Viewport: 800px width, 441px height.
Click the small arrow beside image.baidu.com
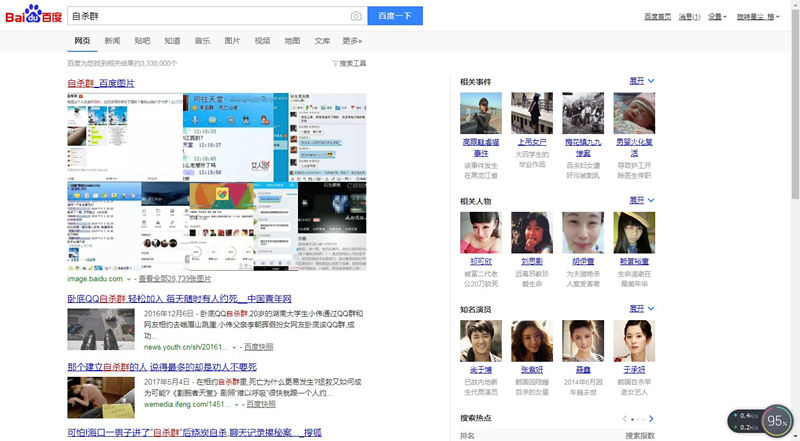point(129,279)
